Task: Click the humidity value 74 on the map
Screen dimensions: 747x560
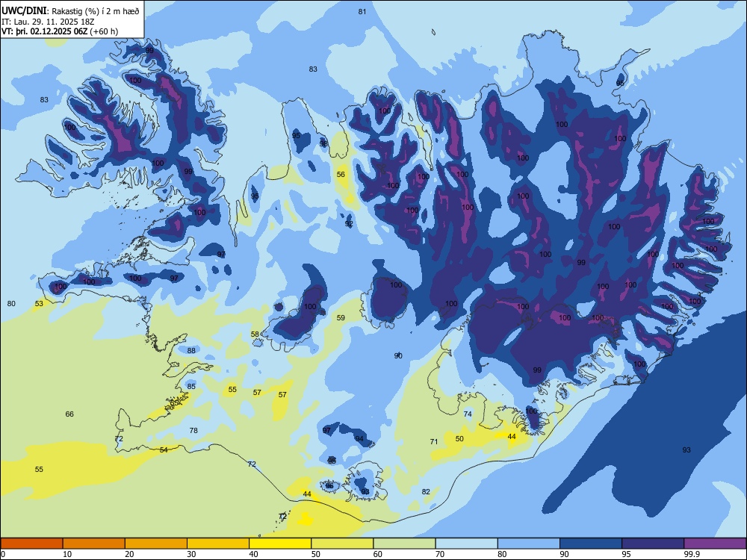Action: pos(468,414)
